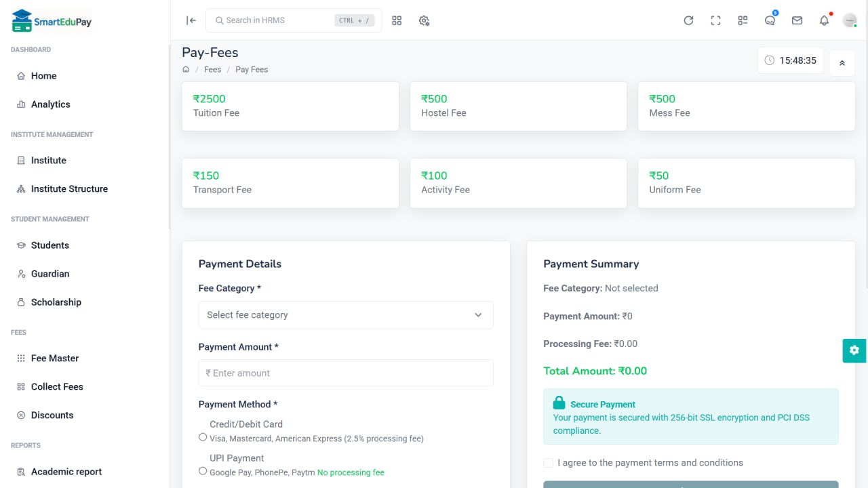Open the Fee Master section
This screenshot has width=868, height=488.
click(53, 358)
